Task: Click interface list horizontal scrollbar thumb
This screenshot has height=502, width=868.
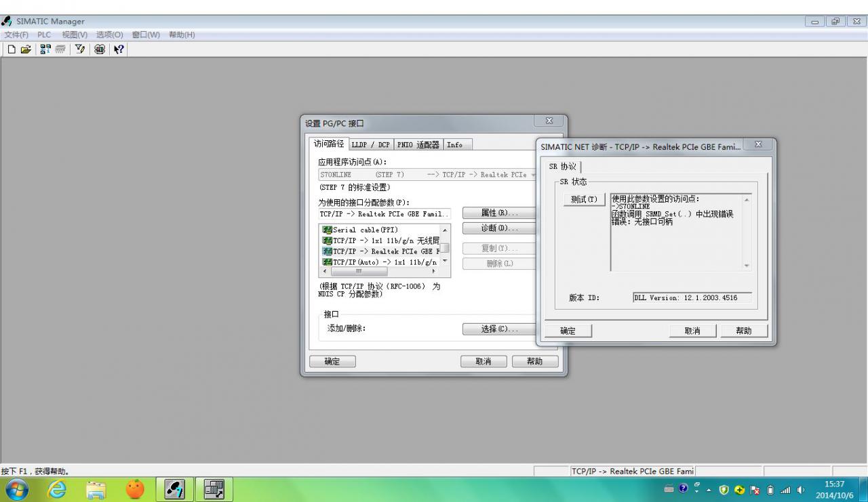Action: click(x=359, y=270)
